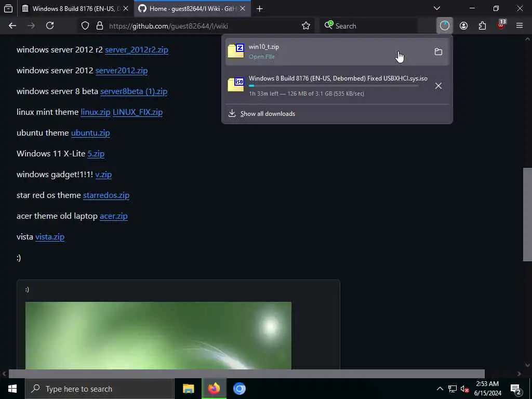Image resolution: width=532 pixels, height=399 pixels.
Task: List all open tabs with the chevron
Action: (x=436, y=8)
